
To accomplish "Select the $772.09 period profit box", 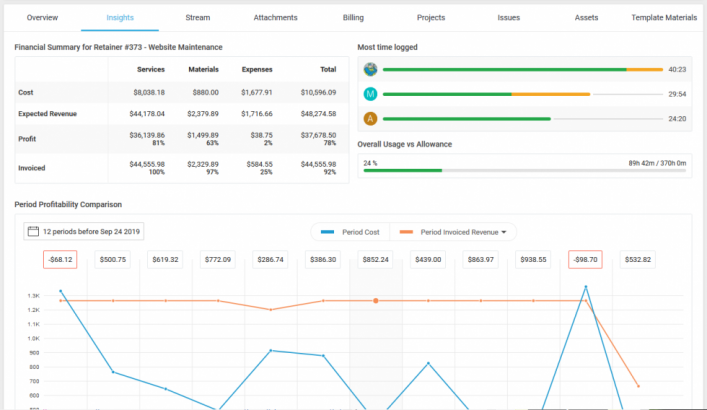I will [218, 259].
